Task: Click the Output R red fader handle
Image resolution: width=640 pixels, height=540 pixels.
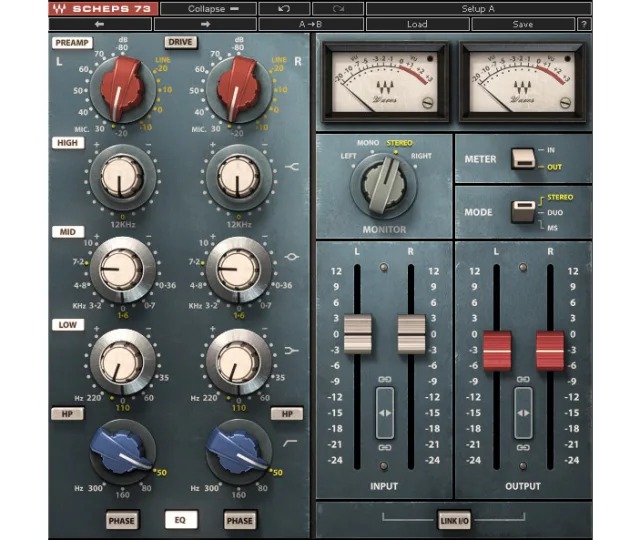Action: coord(550,351)
